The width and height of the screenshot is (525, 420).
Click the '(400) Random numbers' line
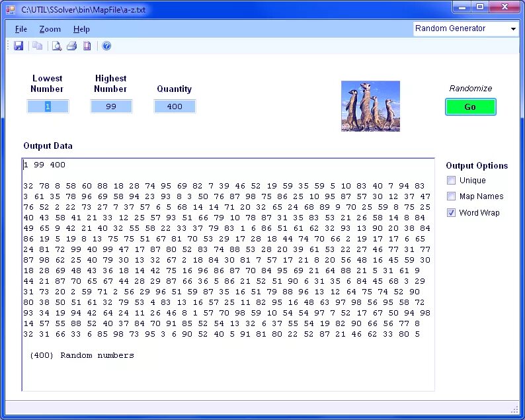[82, 355]
